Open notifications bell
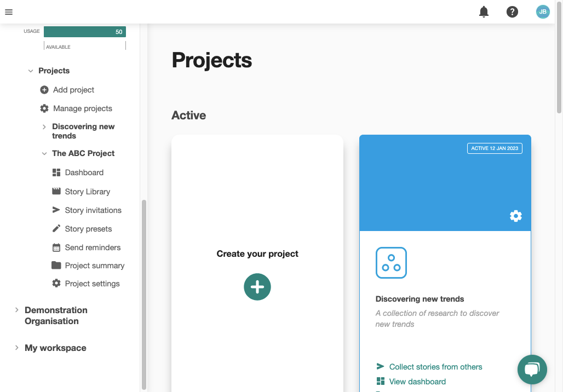The height and width of the screenshot is (392, 563). [x=484, y=12]
